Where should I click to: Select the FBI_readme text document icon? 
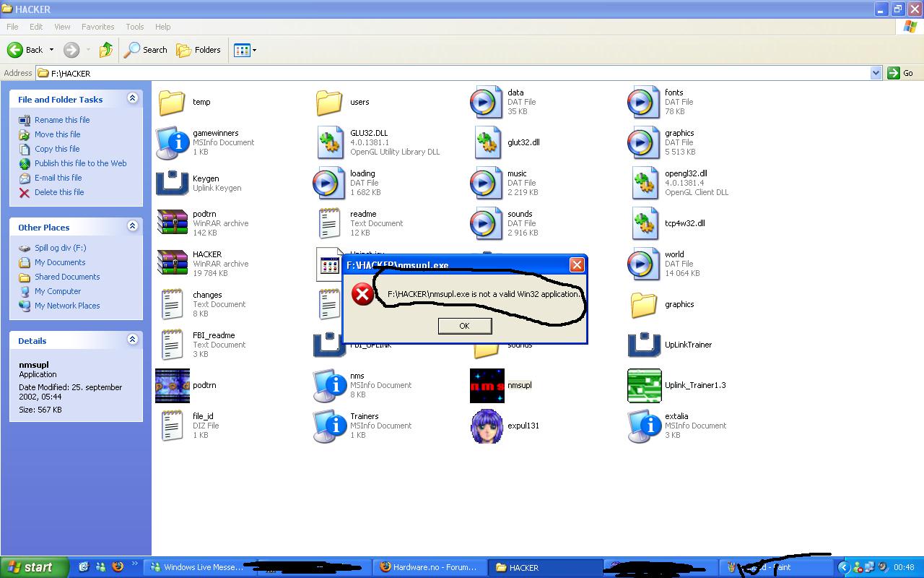tap(172, 345)
